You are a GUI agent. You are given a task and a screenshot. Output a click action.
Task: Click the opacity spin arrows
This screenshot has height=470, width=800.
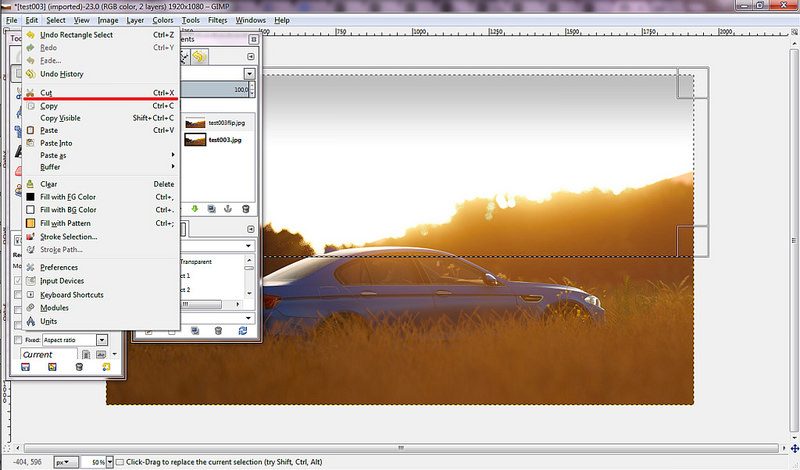coord(252,90)
